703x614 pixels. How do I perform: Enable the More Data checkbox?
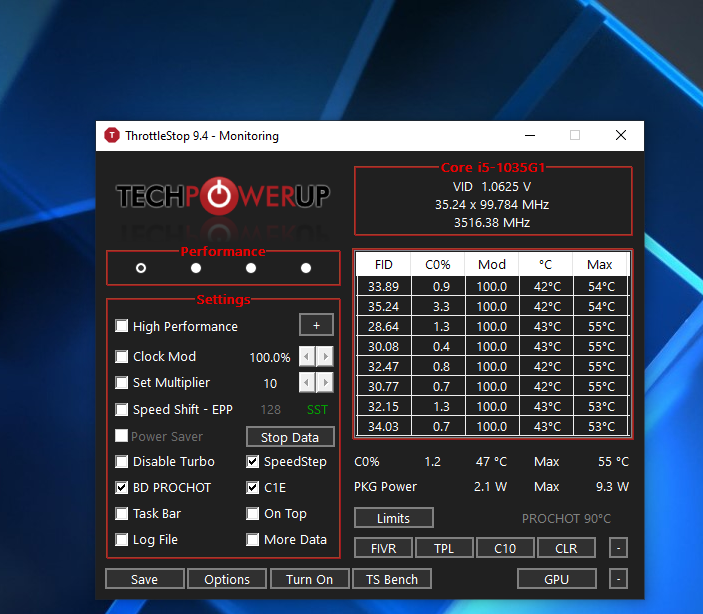(x=252, y=540)
